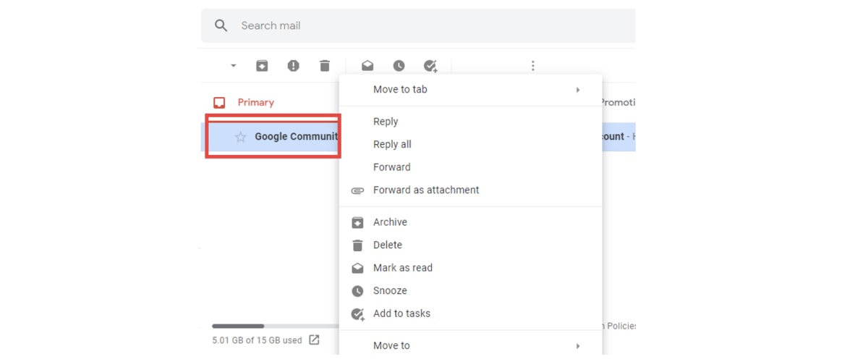Click the toolbar Mark as read envelope icon
The image size is (868, 362).
[x=367, y=66]
